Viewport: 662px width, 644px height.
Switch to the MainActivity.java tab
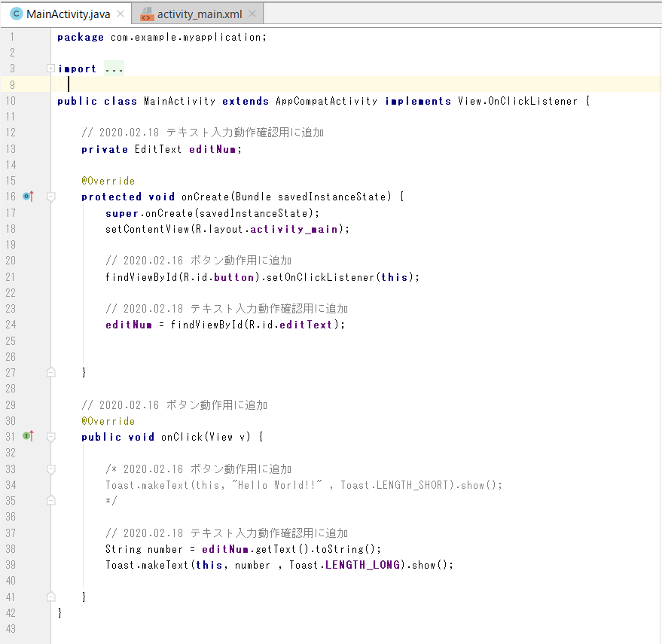click(68, 14)
